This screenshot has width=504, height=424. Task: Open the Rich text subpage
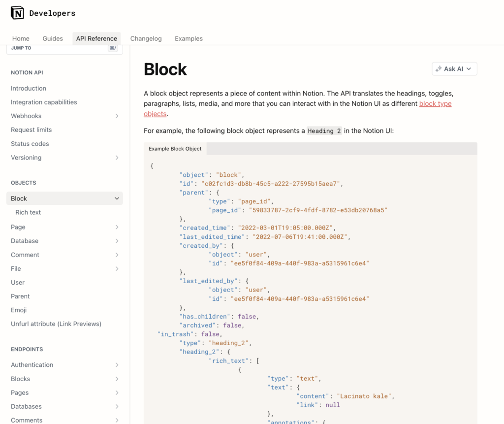tap(28, 212)
